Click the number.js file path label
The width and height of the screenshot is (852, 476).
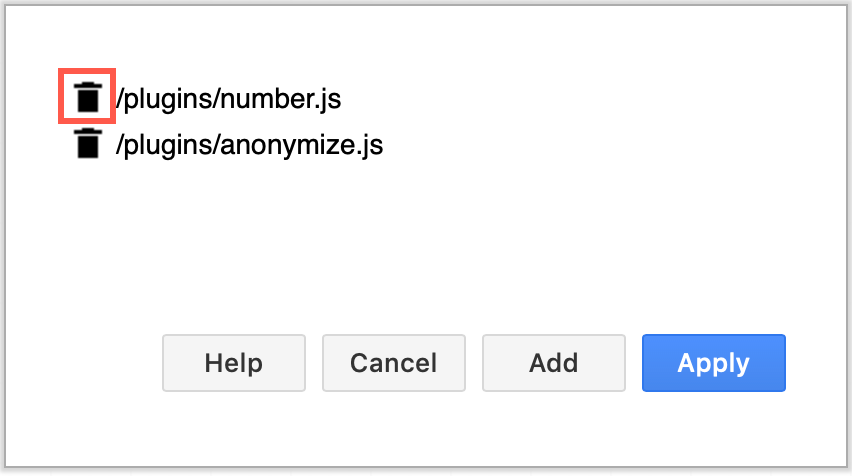tap(229, 98)
